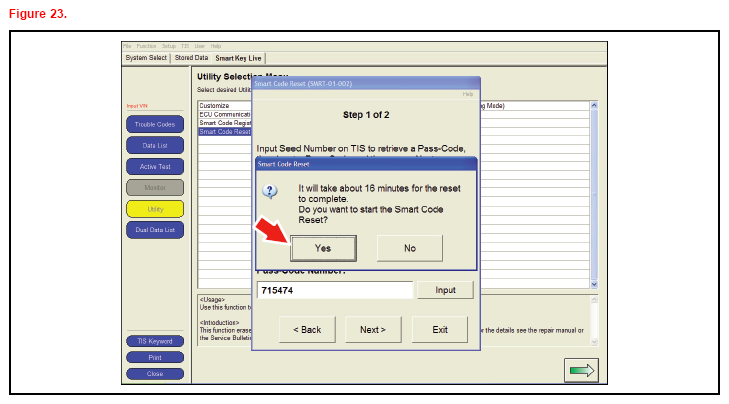Click the Pass-Code Number field
729x404 pixels.
pos(334,290)
